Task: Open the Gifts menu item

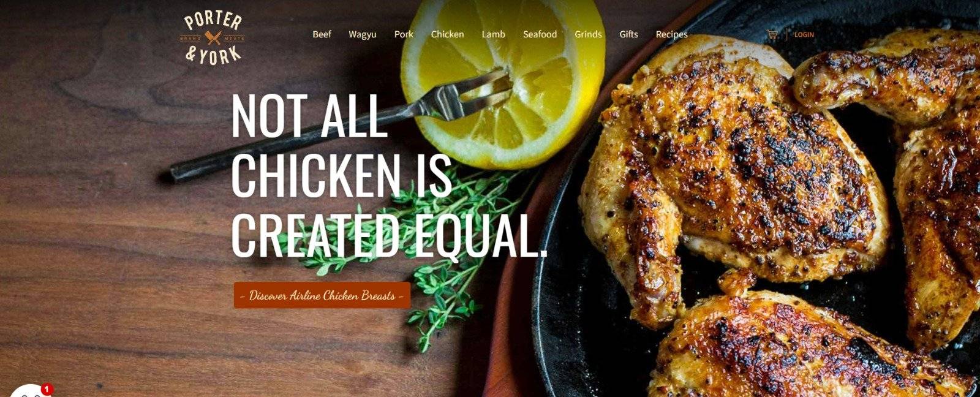Action: coord(628,34)
